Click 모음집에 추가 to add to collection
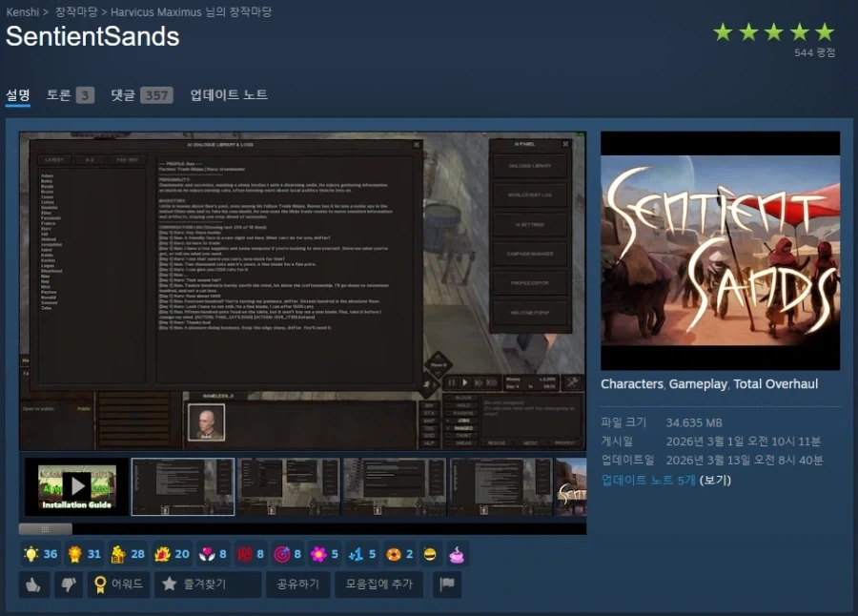This screenshot has height=616, width=858. tap(378, 585)
